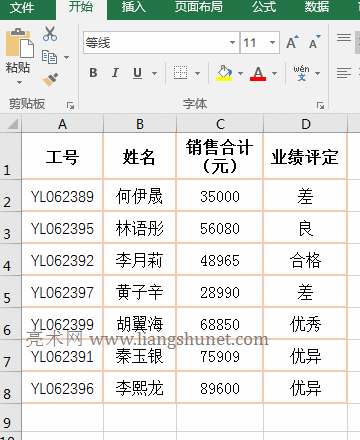Select cell 良
Image resolution: width=360 pixels, height=440 pixels.
305,228
